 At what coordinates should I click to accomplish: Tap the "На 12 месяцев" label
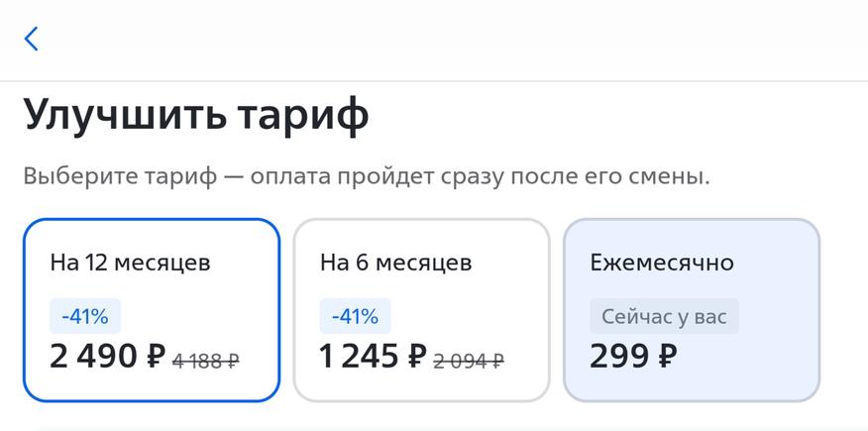[x=130, y=264]
